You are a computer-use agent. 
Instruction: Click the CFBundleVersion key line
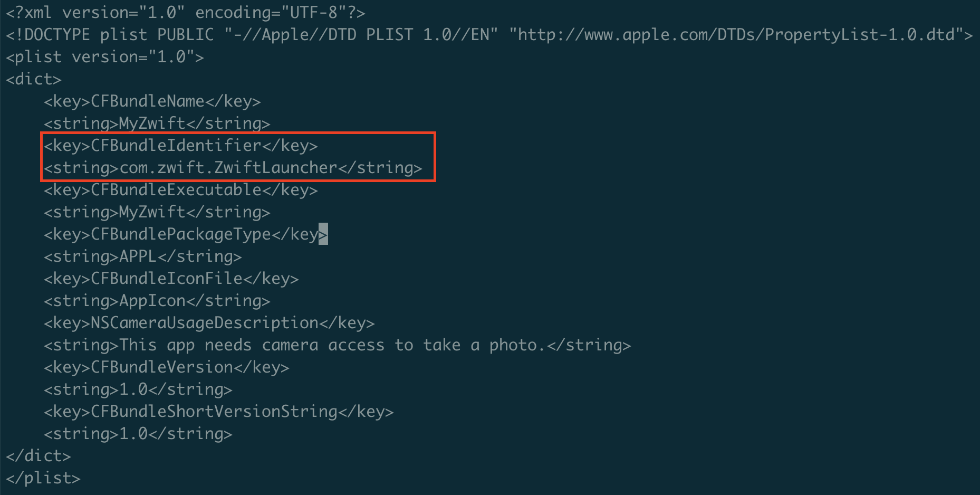pos(166,367)
